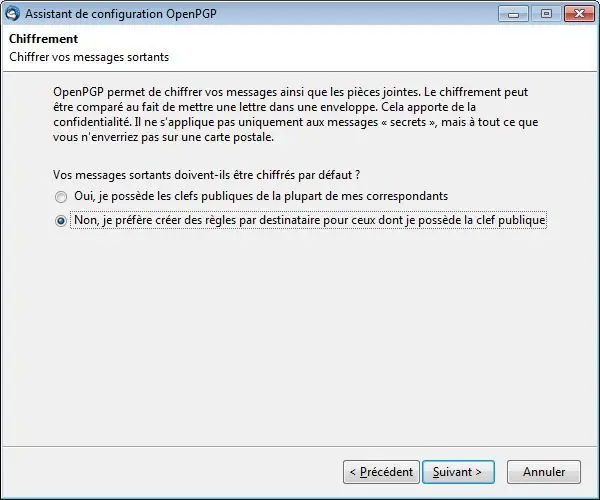Cancel the wizard with Annuler
600x500 pixels.
coord(544,472)
